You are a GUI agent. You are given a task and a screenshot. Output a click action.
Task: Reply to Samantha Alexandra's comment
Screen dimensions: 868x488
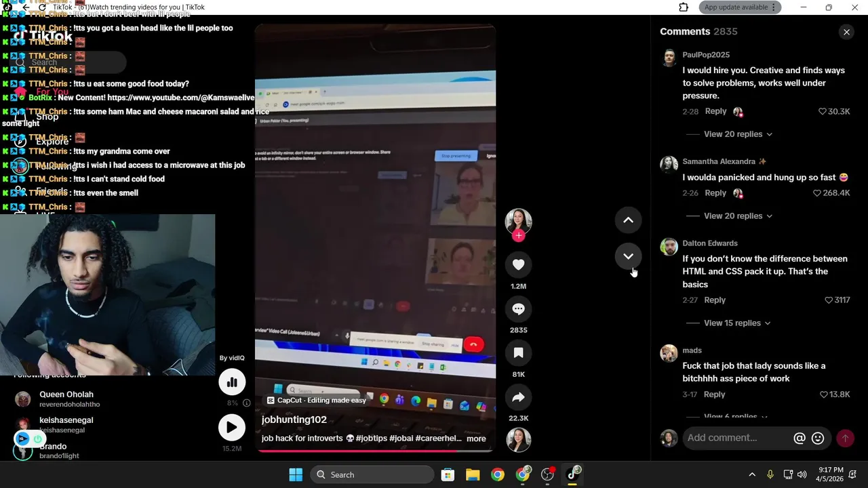[715, 193]
